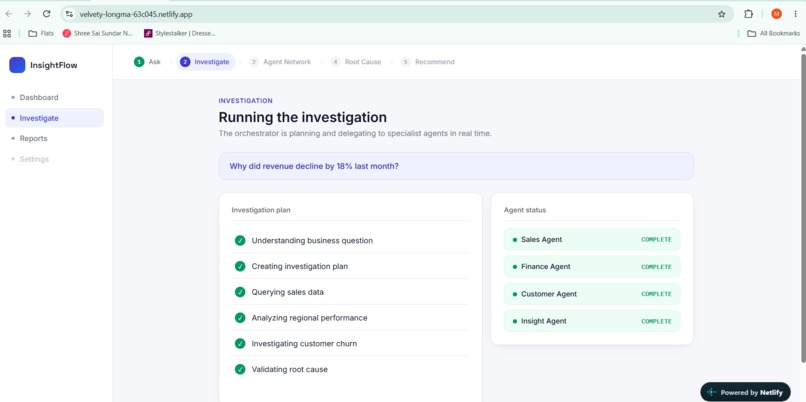The image size is (806, 402).
Task: Click the Investigation plan heading
Action: pos(261,210)
